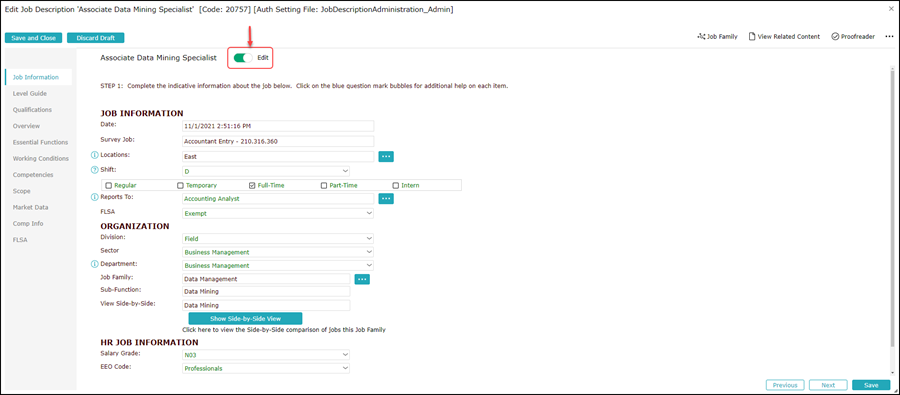Switch to the Qualifications section
Screen dimensions: 900x395
[32, 110]
